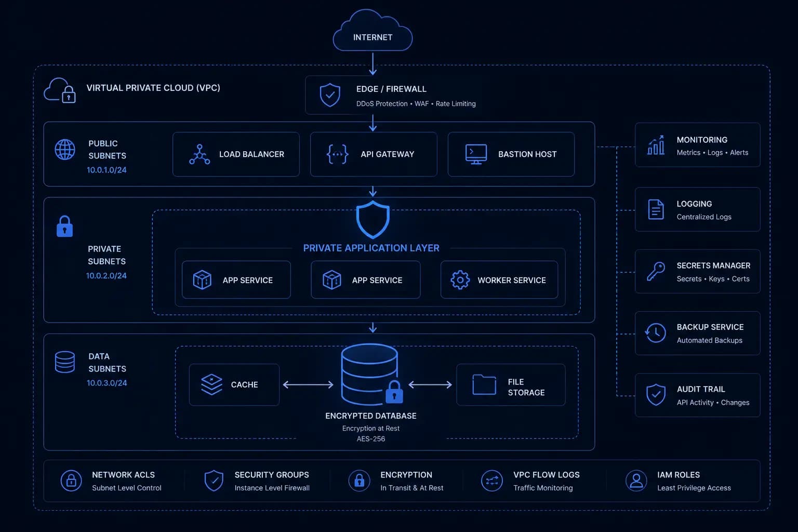Image resolution: width=798 pixels, height=532 pixels.
Task: Click the Security Groups shield icon
Action: pyautogui.click(x=214, y=481)
